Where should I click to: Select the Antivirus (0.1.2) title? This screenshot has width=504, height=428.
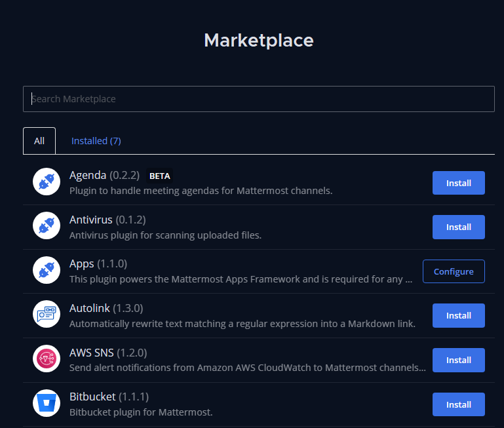pos(107,220)
